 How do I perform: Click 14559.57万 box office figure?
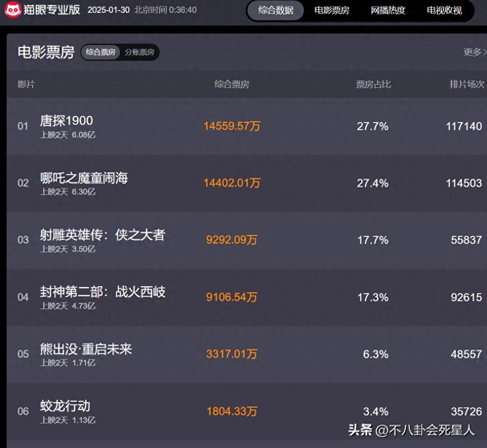coord(232,127)
